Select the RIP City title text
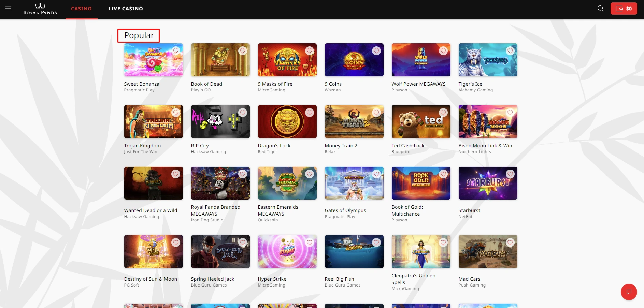 (200, 146)
